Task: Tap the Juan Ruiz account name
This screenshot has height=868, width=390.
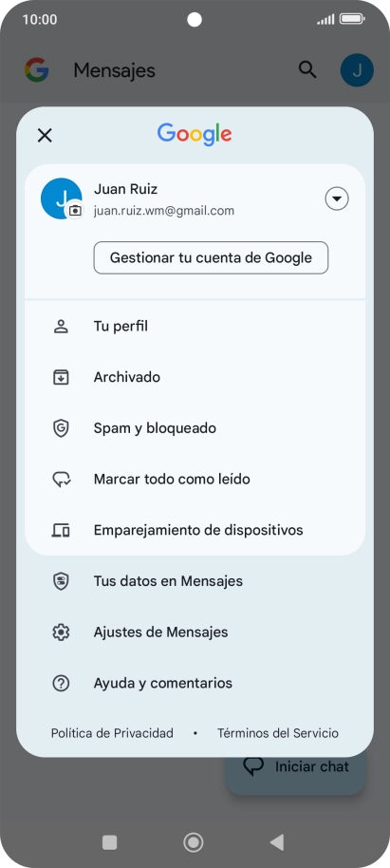Action: tap(125, 189)
